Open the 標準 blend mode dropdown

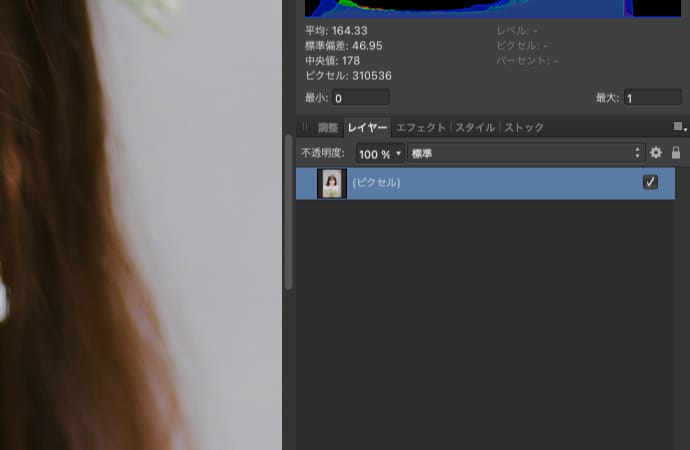(525, 154)
